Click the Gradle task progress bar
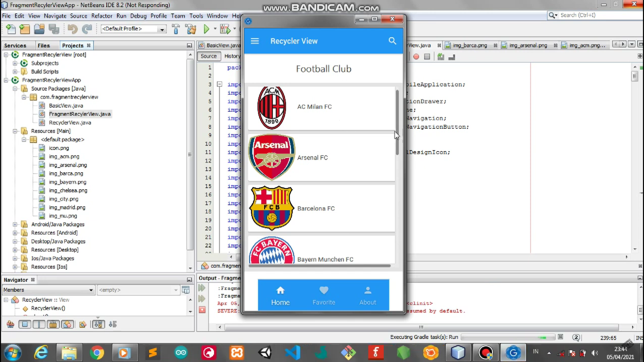Viewport: 644px width, 362px height. point(508,337)
